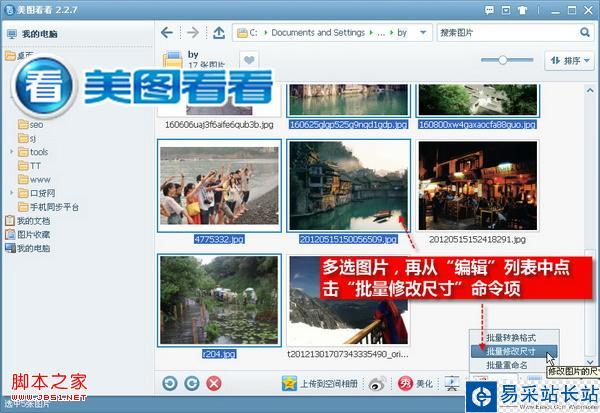Viewport: 600px width, 413px height.
Task: Rotate image clockwise
Action: click(192, 383)
